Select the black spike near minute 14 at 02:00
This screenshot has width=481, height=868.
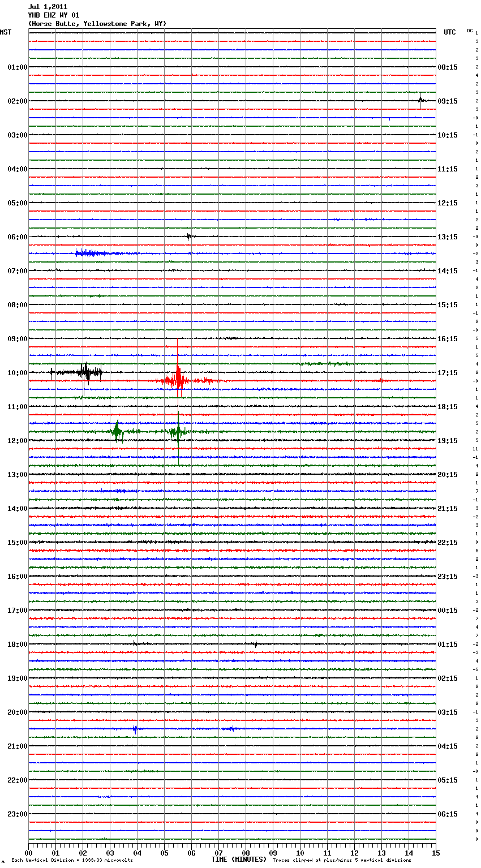[x=420, y=100]
